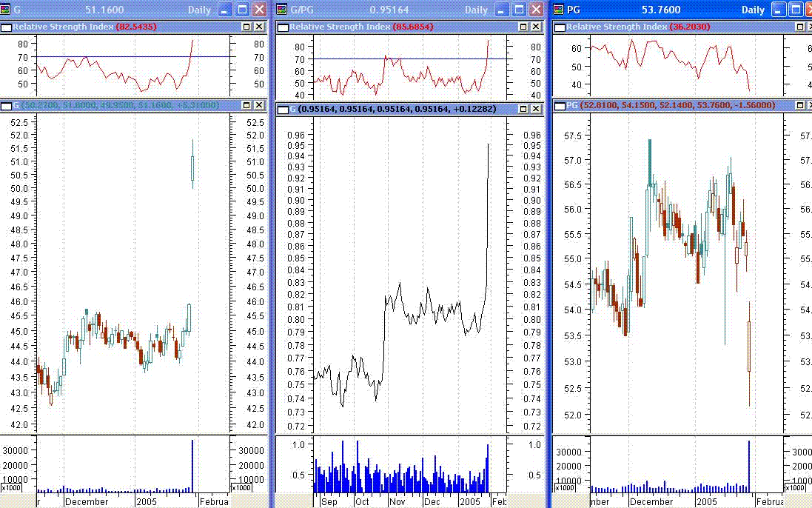
Task: Click the G/PG price pane icon beside 0.95164 values
Action: point(283,110)
